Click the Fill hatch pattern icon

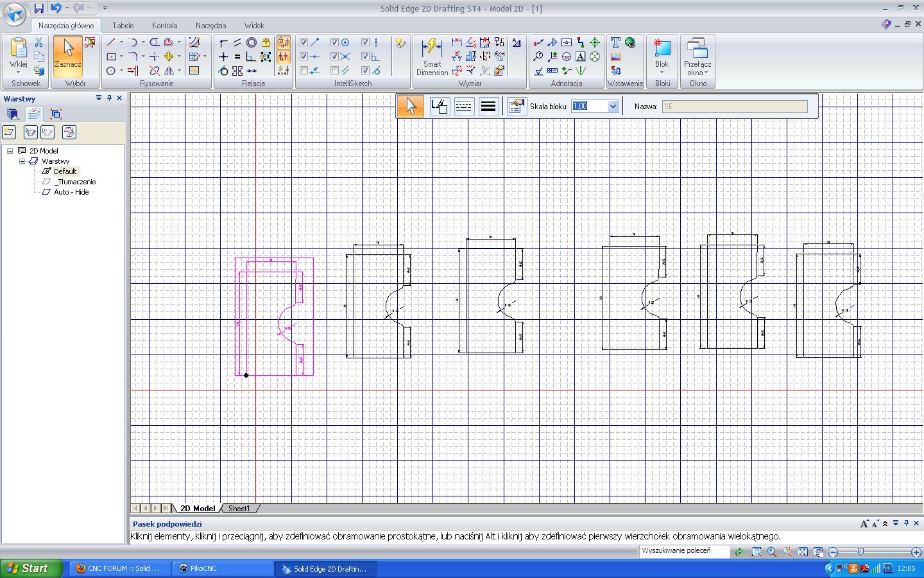click(x=194, y=71)
